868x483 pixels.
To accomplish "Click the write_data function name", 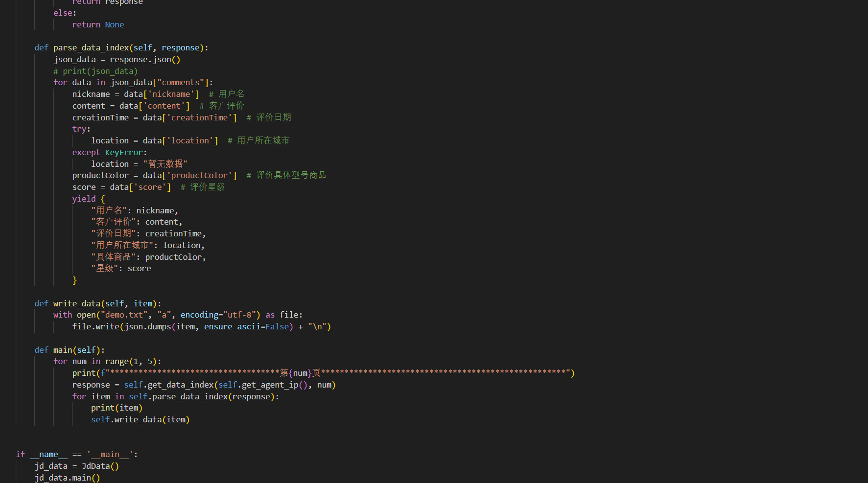I will pyautogui.click(x=77, y=303).
